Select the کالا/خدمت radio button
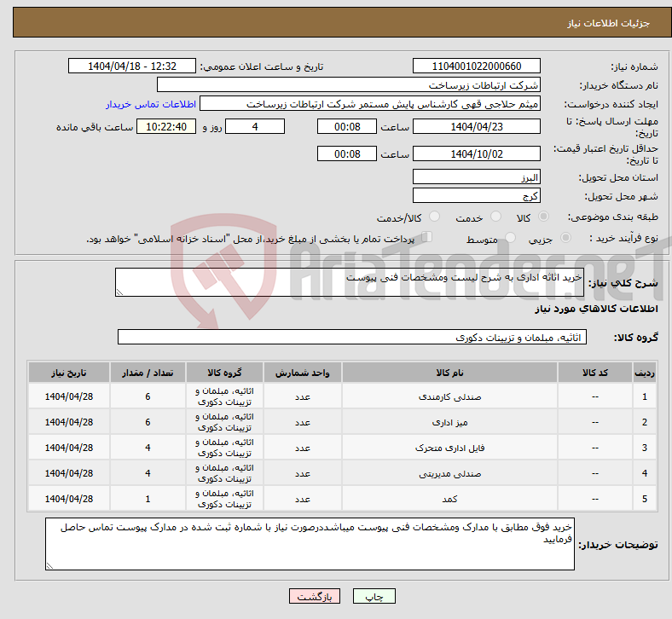 (x=435, y=217)
